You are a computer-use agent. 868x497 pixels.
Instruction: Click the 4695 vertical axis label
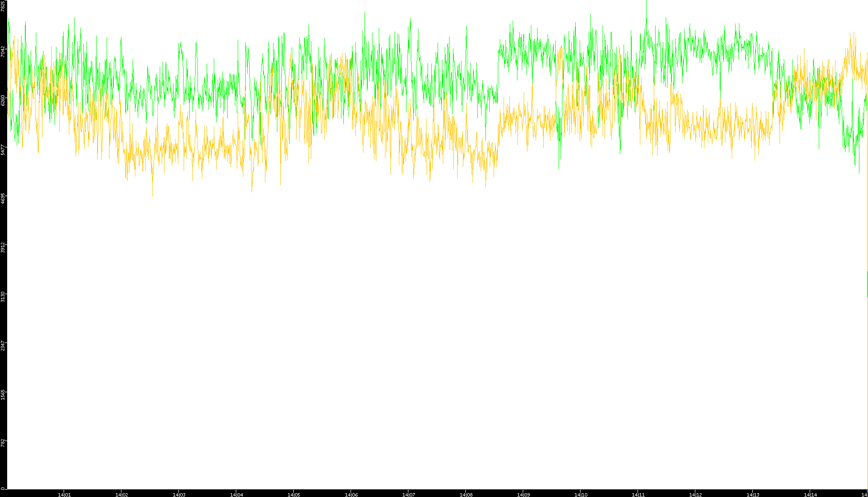tap(3, 199)
